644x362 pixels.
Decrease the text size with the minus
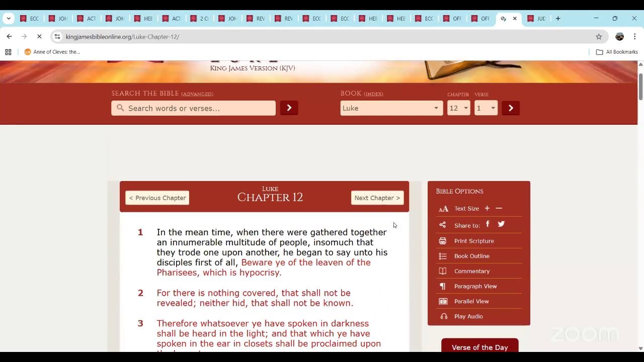coord(499,208)
